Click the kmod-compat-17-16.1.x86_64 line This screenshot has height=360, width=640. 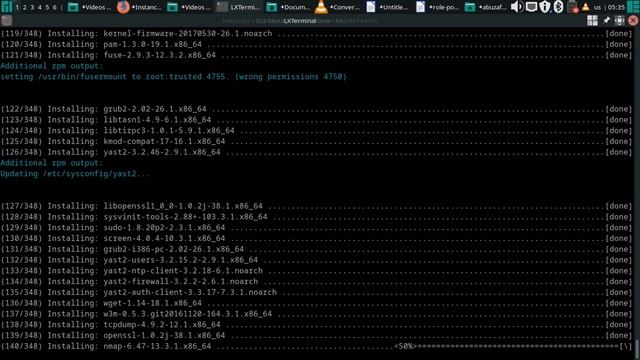tap(316, 141)
